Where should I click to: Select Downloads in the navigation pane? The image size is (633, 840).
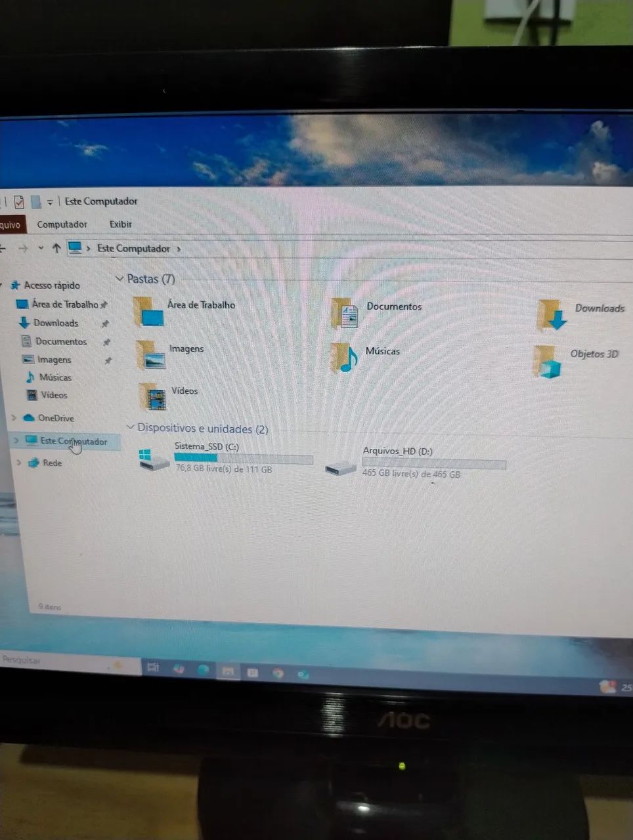click(x=56, y=323)
